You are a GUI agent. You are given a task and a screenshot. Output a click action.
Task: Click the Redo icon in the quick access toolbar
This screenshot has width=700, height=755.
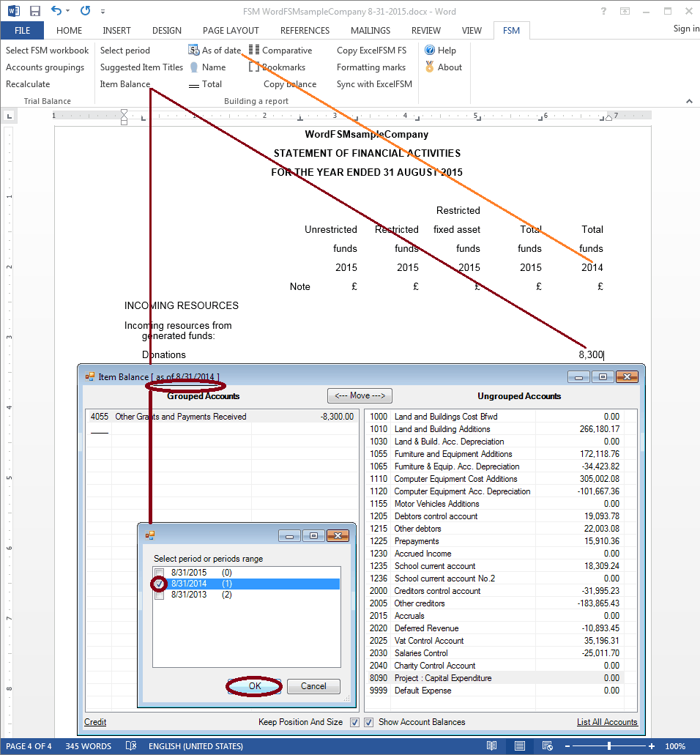[85, 12]
